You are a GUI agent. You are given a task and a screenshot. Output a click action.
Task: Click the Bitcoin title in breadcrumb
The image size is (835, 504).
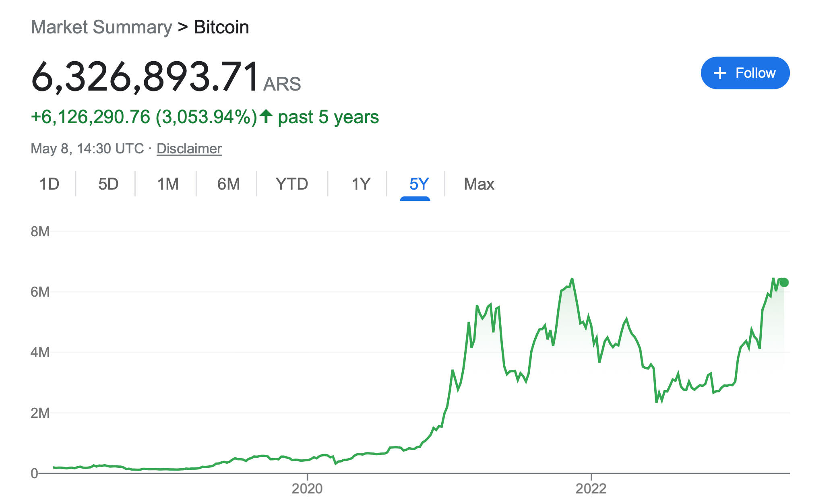tap(221, 27)
